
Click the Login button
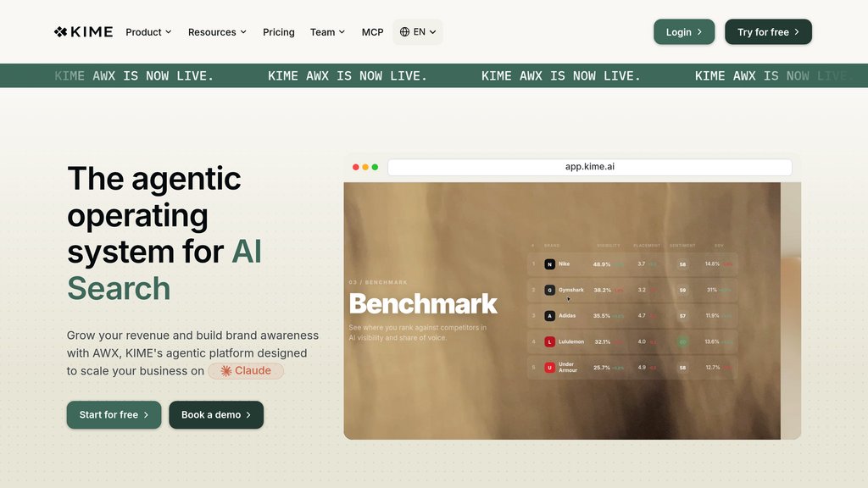pos(684,32)
